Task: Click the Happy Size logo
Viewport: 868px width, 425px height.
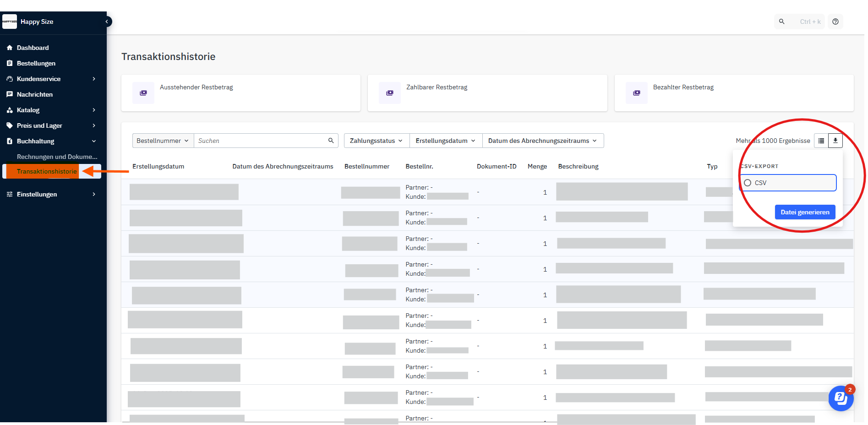Action: (10, 22)
